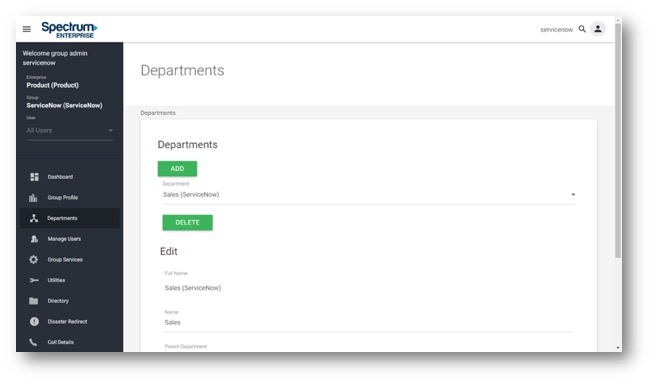Click the servicenow username text
Image resolution: width=653 pixels, height=383 pixels.
point(556,30)
